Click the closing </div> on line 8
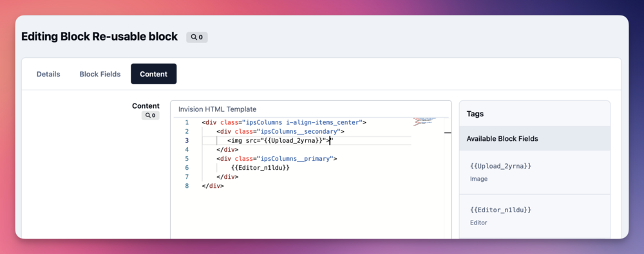The image size is (644, 254). [x=213, y=185]
